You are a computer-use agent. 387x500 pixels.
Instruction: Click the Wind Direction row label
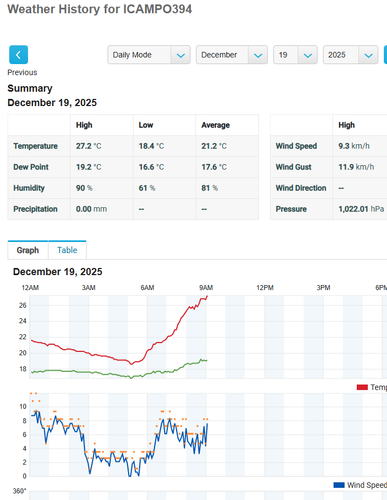click(x=301, y=188)
